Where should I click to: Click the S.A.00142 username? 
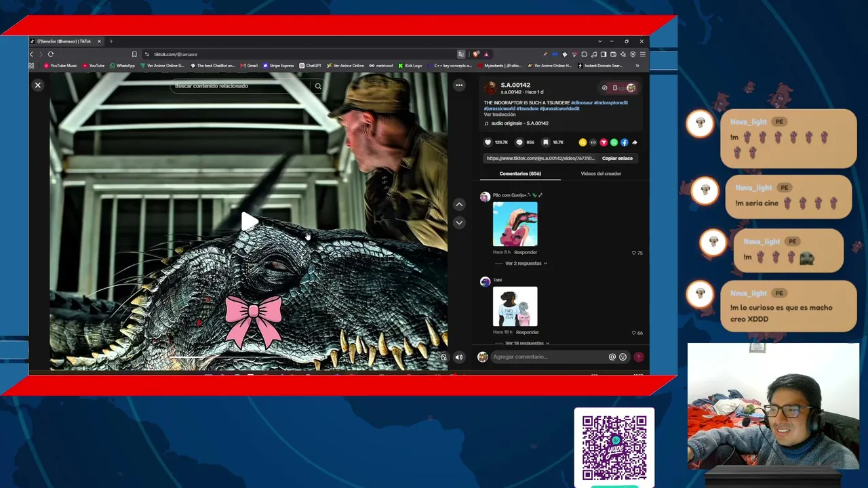pyautogui.click(x=515, y=85)
